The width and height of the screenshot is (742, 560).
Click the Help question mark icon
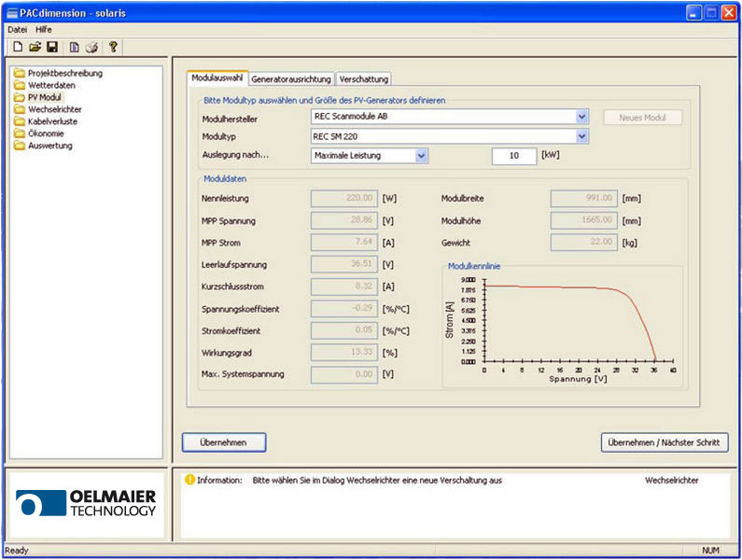pyautogui.click(x=113, y=47)
